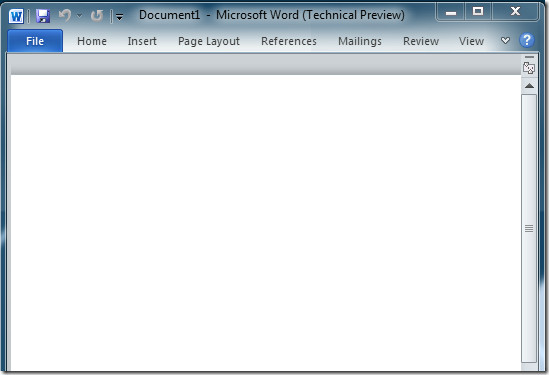The image size is (549, 375).
Task: Click the scroll up arrow
Action: click(529, 86)
